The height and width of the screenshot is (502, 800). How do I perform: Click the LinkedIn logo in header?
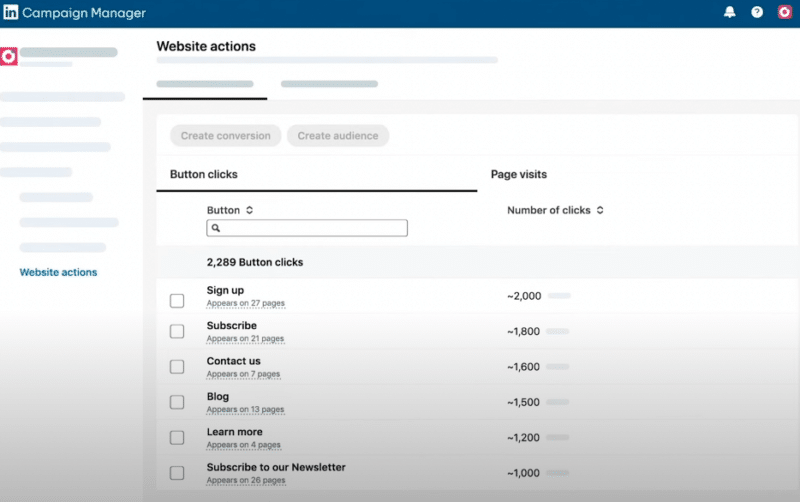tap(10, 12)
